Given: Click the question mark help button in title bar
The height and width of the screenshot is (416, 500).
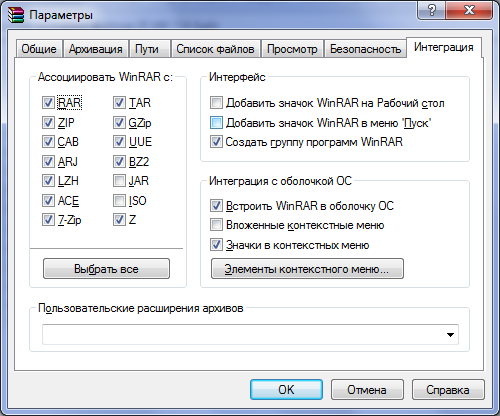Looking at the screenshot, I should click(431, 10).
